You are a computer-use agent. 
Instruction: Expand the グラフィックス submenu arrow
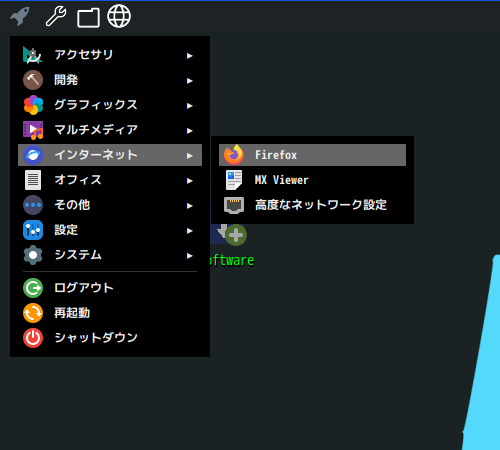tap(190, 106)
